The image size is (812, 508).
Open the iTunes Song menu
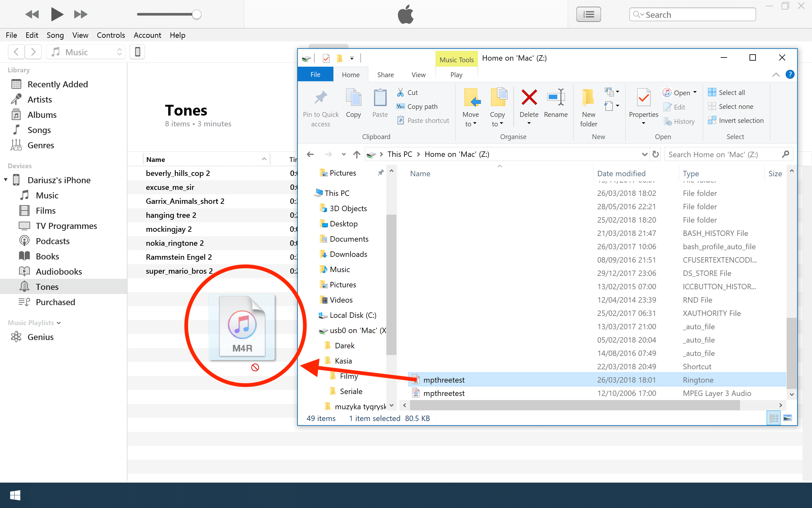coord(55,35)
